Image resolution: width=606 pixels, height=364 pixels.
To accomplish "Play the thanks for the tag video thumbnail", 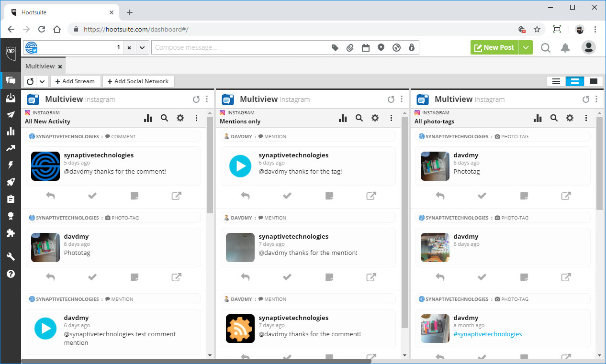I will pos(240,166).
